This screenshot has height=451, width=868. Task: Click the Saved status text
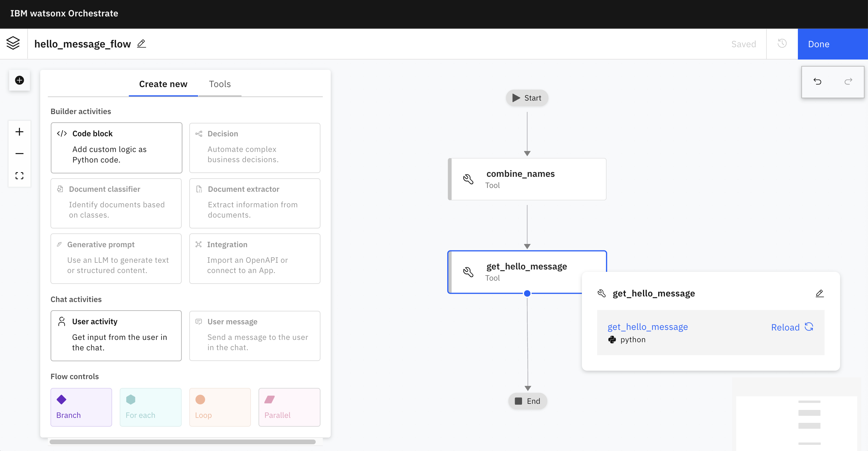pos(743,44)
